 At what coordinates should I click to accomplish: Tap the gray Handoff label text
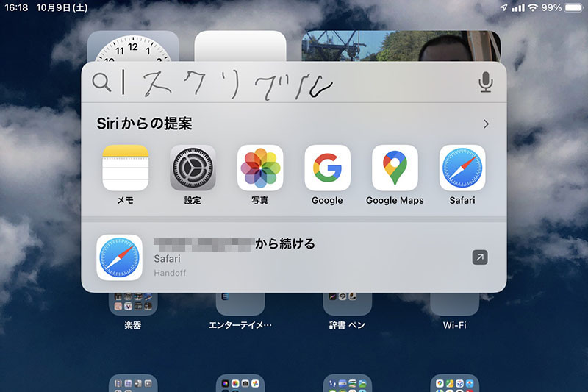(x=170, y=273)
